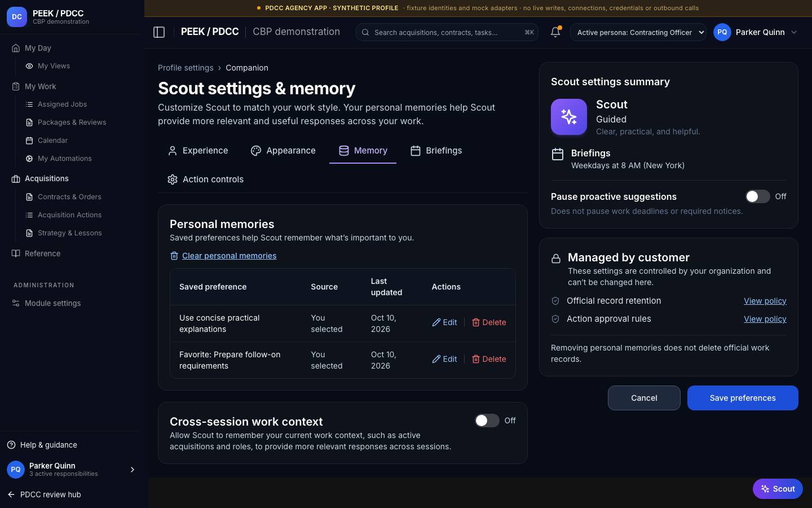Click the Briefings calendar icon in summary
This screenshot has width=812, height=508.
click(558, 154)
